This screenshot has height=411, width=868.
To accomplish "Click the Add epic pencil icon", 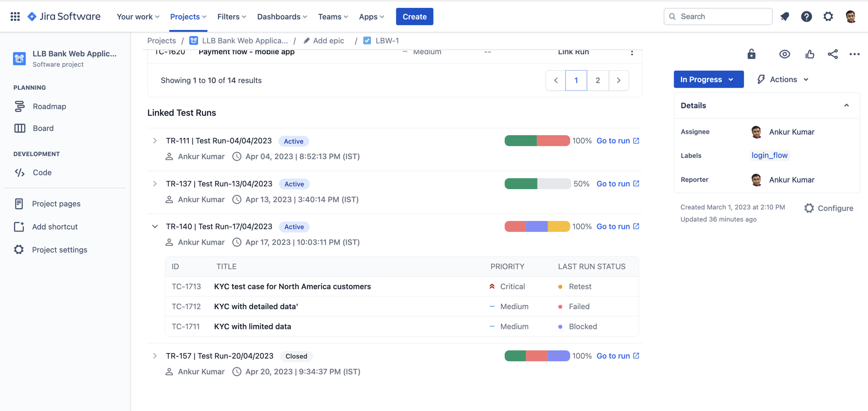I will pyautogui.click(x=306, y=41).
